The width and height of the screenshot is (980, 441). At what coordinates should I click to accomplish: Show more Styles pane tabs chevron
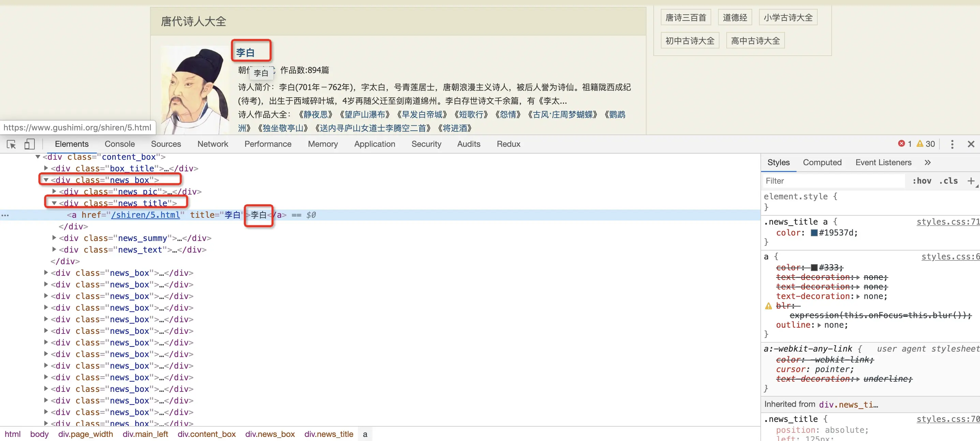927,162
